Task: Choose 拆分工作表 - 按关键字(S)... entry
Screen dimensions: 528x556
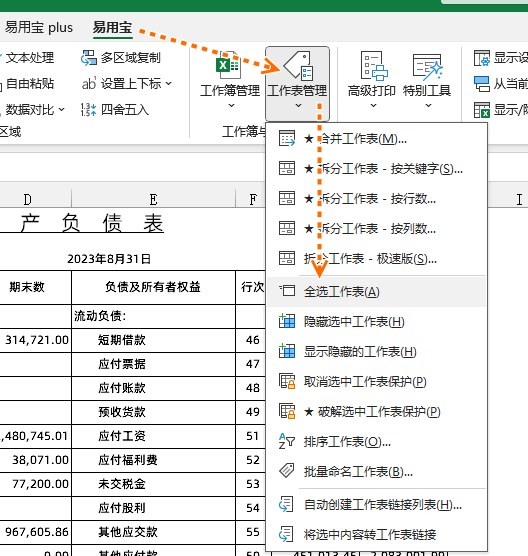Action: [376, 168]
